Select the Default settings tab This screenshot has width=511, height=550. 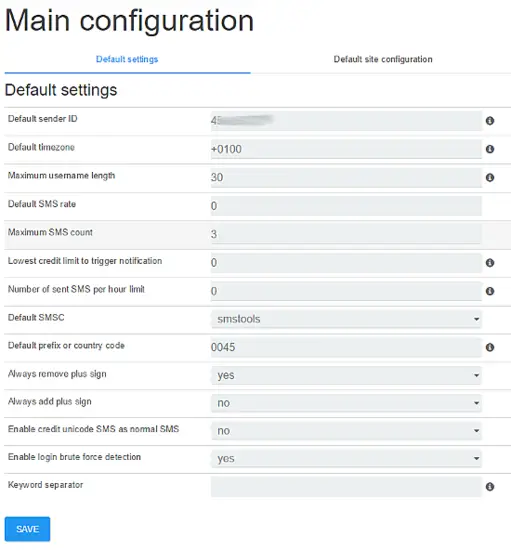pos(127,59)
